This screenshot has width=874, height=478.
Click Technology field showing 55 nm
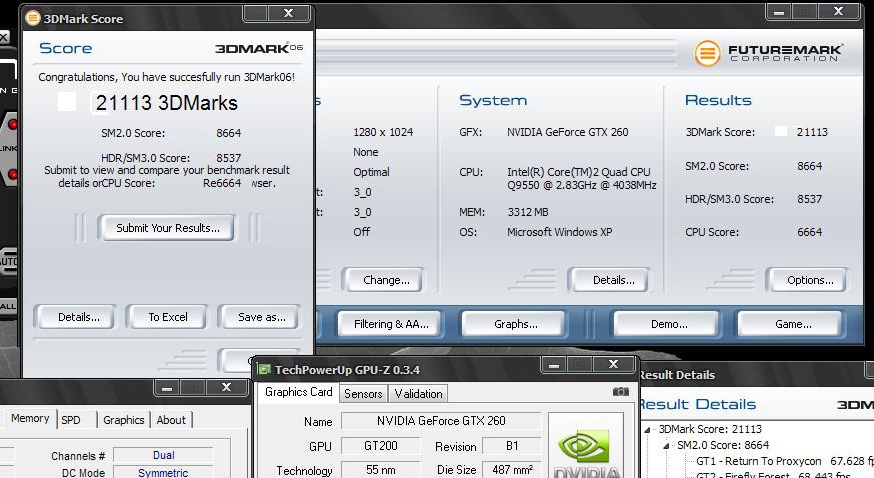pyautogui.click(x=381, y=470)
